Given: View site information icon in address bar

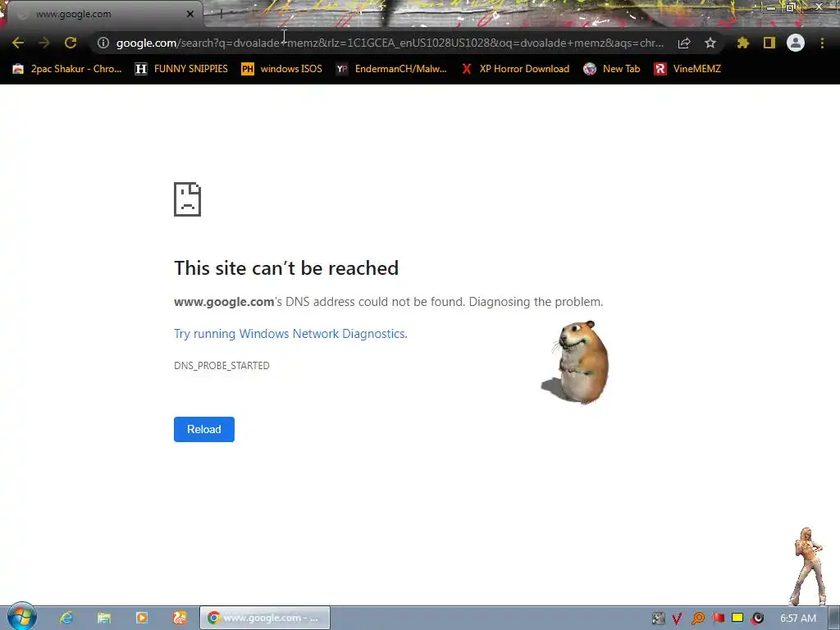Looking at the screenshot, I should tap(103, 43).
